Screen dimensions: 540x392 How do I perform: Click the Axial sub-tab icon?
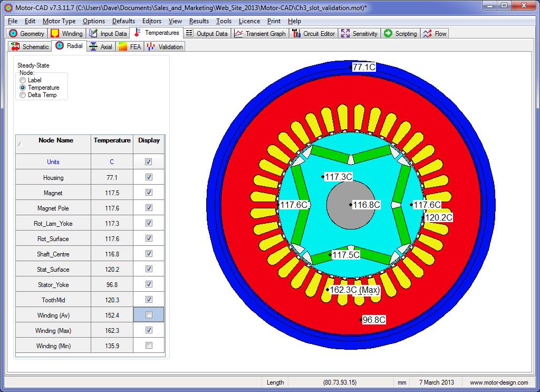click(93, 46)
